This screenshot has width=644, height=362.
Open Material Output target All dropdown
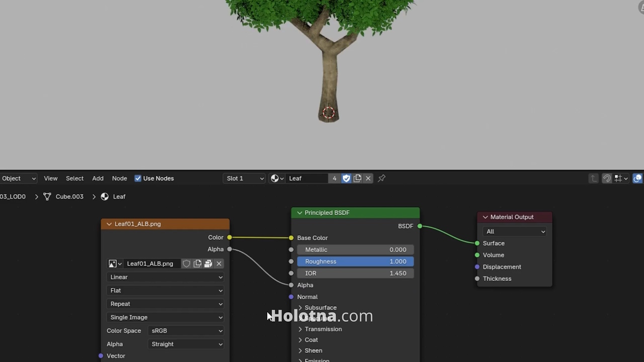pyautogui.click(x=515, y=231)
